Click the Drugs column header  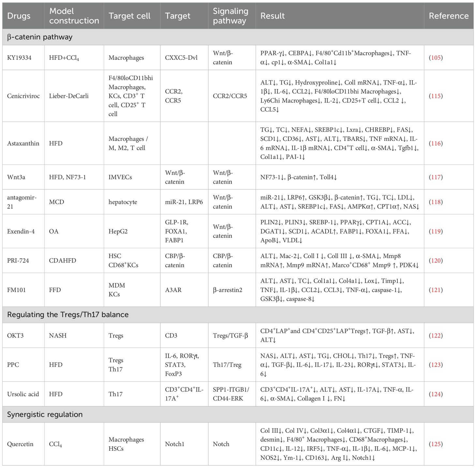pos(19,16)
